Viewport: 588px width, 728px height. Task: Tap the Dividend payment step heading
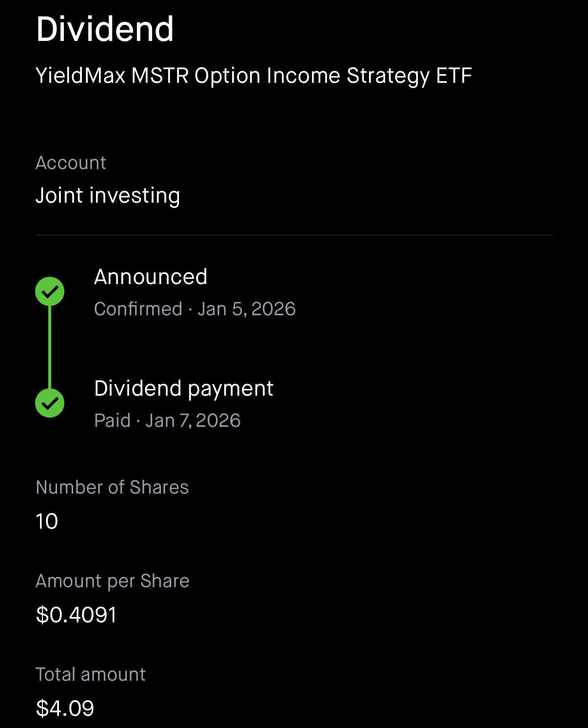183,388
